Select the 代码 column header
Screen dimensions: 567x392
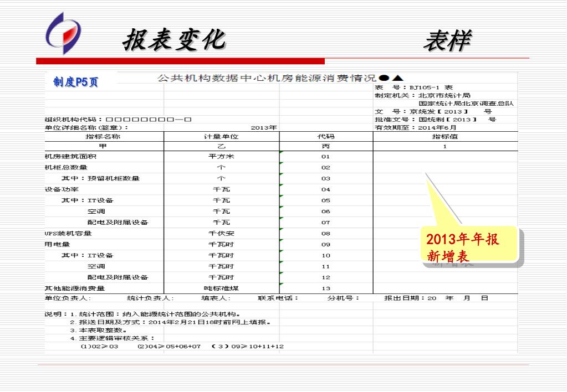click(x=326, y=137)
